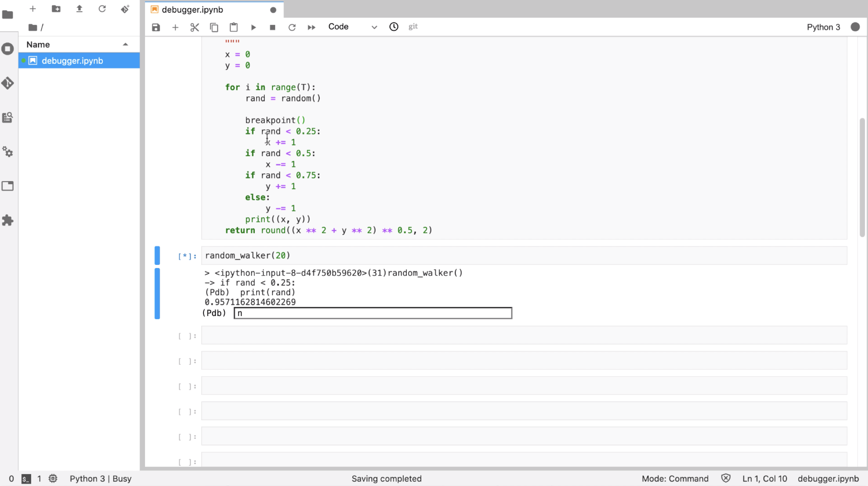This screenshot has height=486, width=868.
Task: Run the selected cell with the play button
Action: point(253,27)
